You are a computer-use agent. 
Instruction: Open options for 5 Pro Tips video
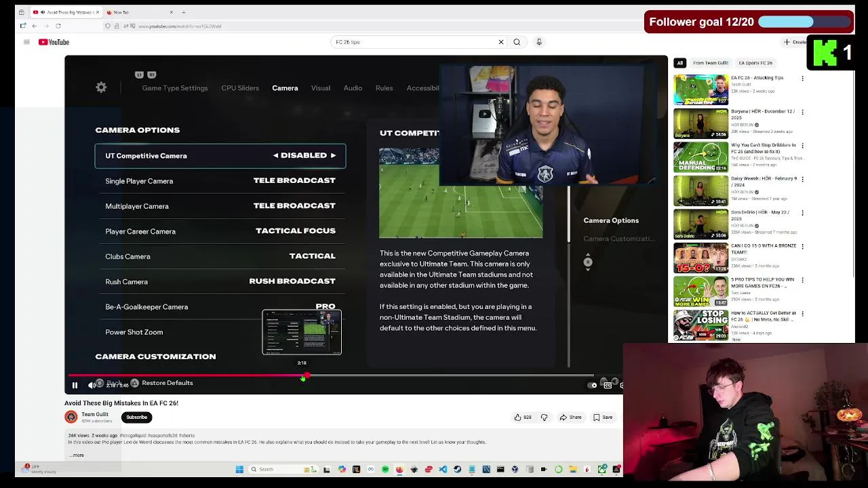[x=803, y=280]
